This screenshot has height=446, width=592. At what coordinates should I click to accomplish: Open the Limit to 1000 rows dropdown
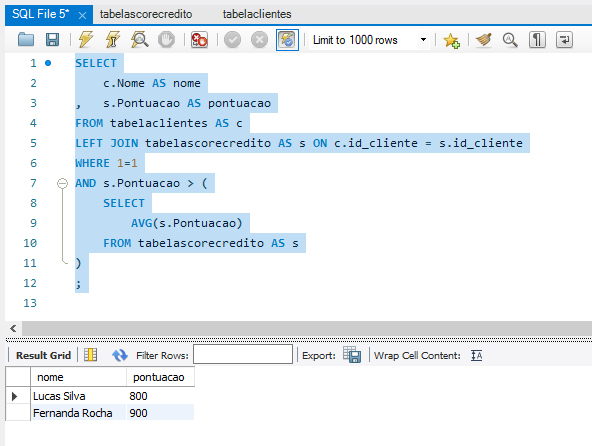[369, 40]
